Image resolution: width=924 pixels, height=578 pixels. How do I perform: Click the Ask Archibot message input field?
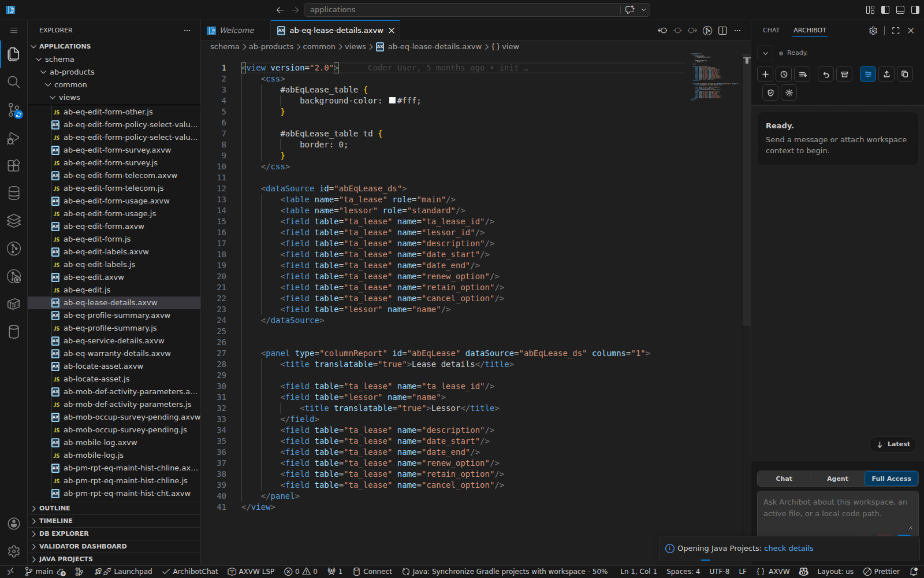tap(837, 513)
